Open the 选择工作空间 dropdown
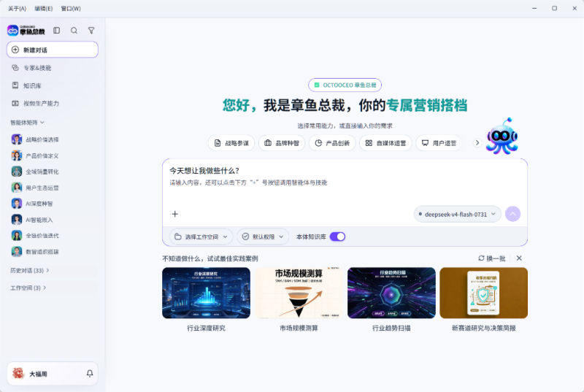Viewport: 584px width, 392px height. [201, 237]
